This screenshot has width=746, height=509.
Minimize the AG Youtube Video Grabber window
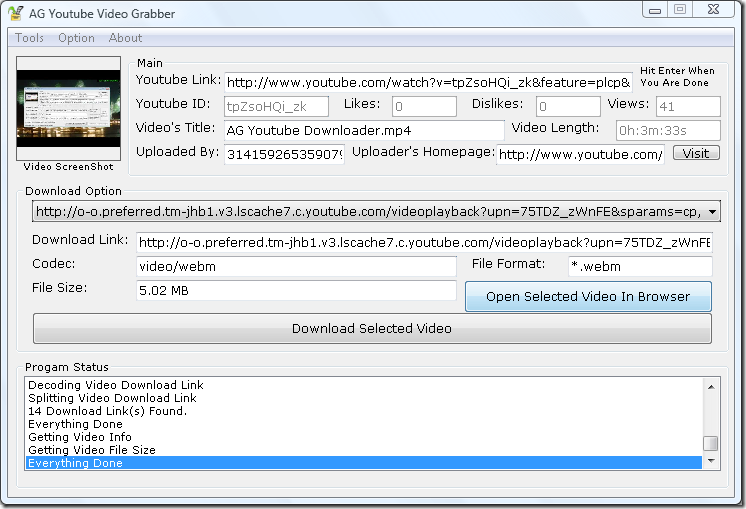point(655,10)
